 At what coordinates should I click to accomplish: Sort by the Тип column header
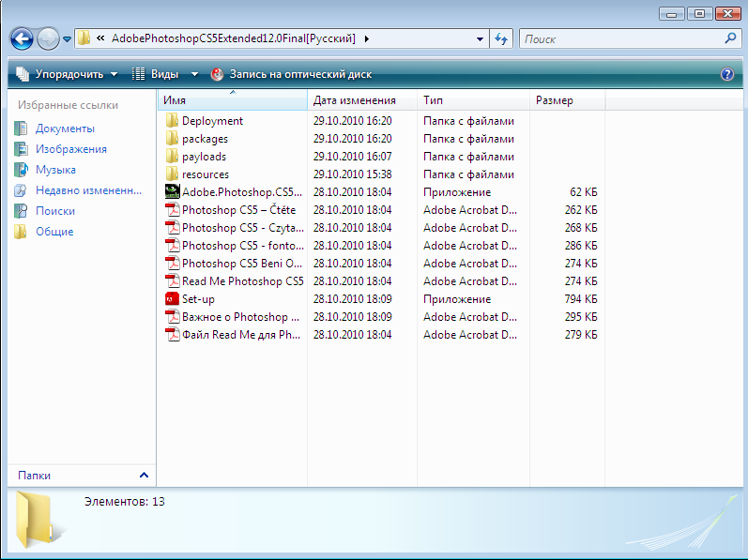(473, 100)
